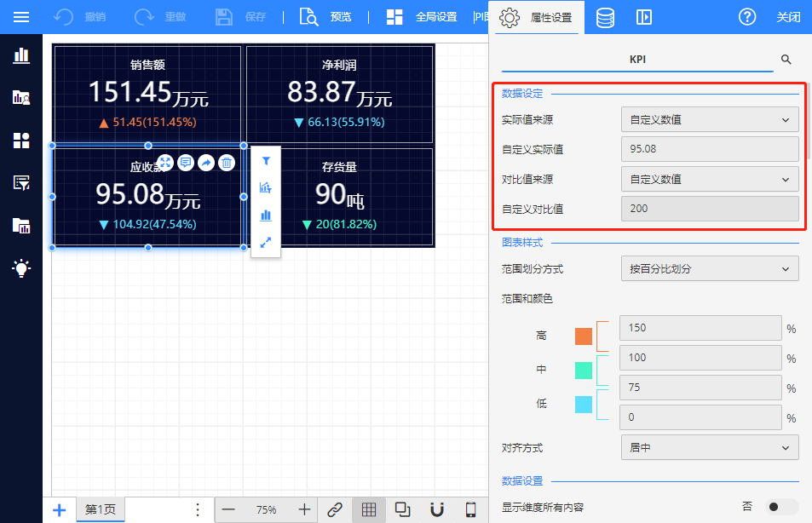Open the lightbulb insights icon in left sidebar

[21, 268]
